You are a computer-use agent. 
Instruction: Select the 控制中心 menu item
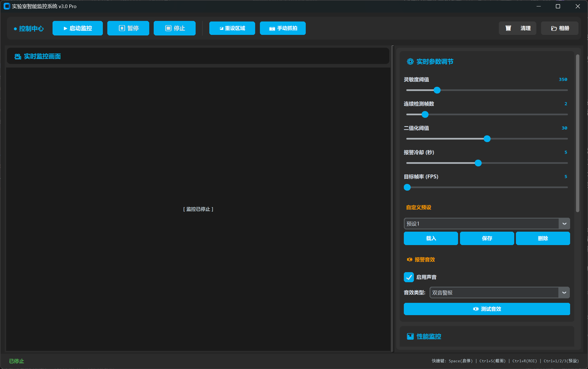(x=31, y=28)
